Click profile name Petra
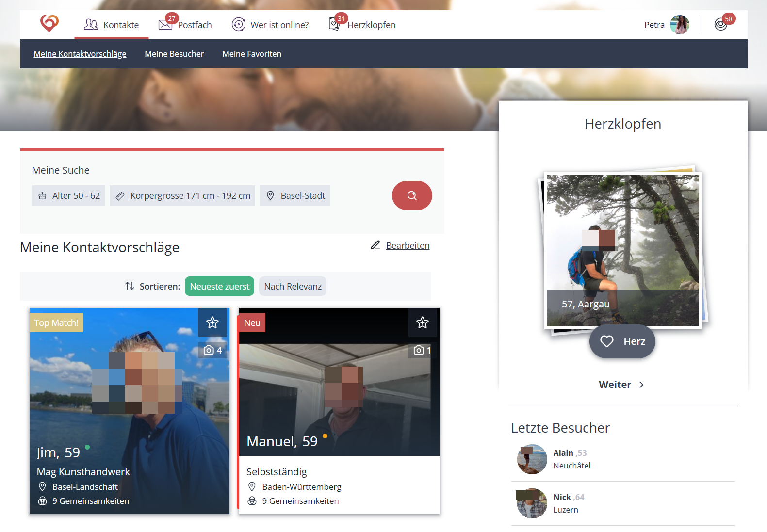Image resolution: width=767 pixels, height=532 pixels. (x=654, y=25)
